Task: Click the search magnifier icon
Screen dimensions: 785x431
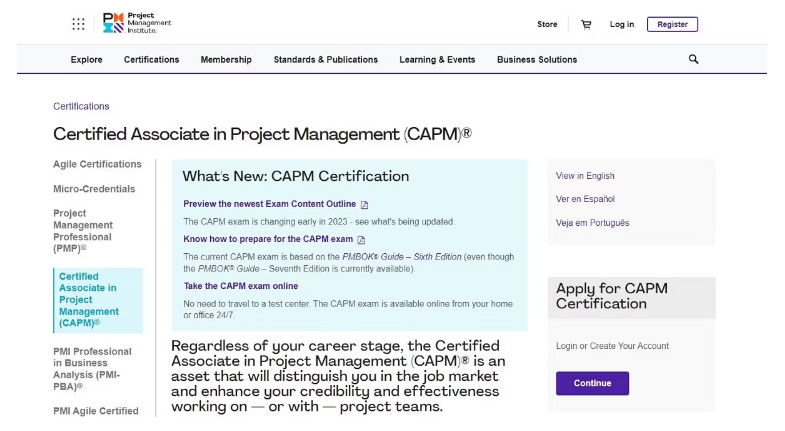Action: coord(693,59)
